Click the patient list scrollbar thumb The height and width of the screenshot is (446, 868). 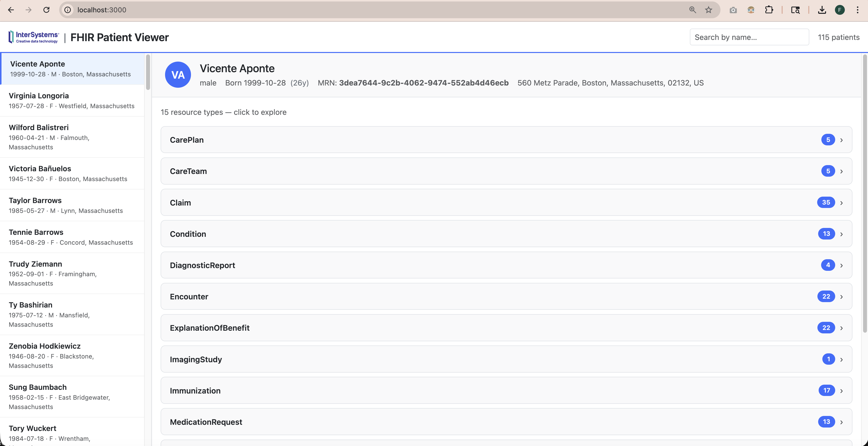pyautogui.click(x=148, y=72)
